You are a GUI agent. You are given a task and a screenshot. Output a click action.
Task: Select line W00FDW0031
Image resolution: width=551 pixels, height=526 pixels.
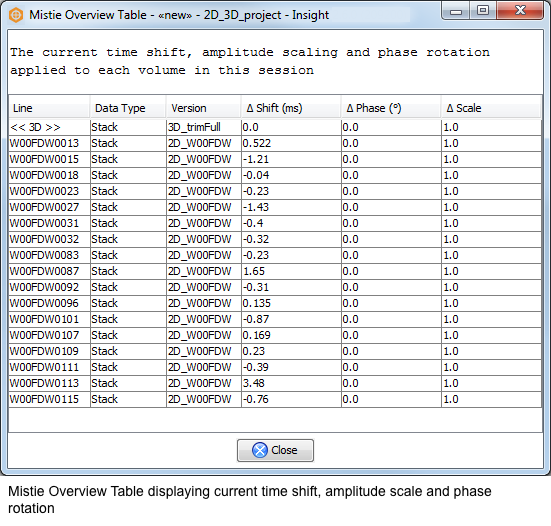pos(50,223)
